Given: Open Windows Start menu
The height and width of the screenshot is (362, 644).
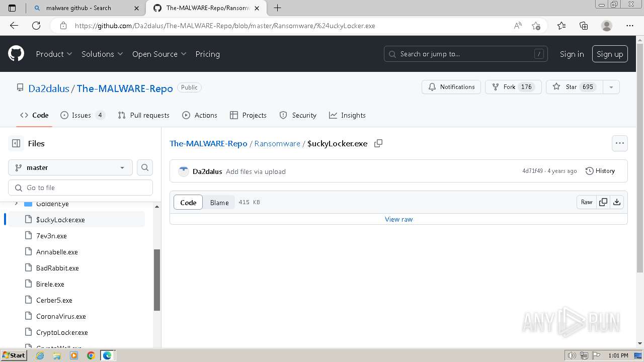Looking at the screenshot, I should (14, 355).
